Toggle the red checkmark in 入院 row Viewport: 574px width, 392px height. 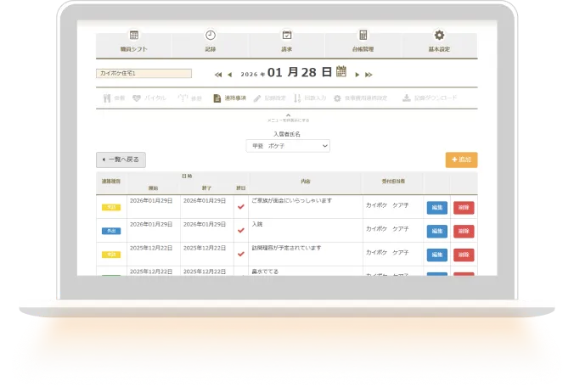click(241, 231)
